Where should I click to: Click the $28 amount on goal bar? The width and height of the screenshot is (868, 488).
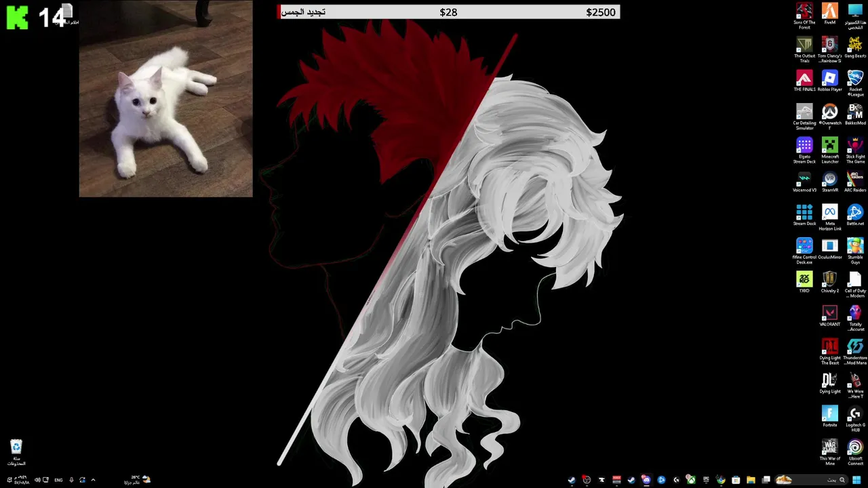coord(448,12)
